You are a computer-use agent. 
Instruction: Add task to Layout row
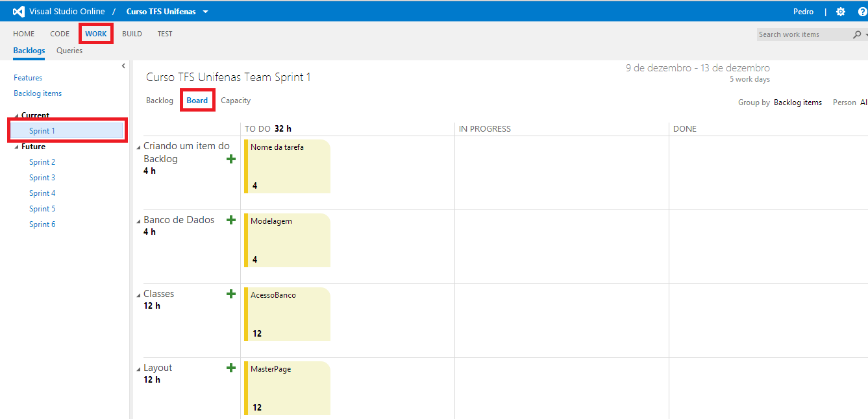click(x=230, y=368)
